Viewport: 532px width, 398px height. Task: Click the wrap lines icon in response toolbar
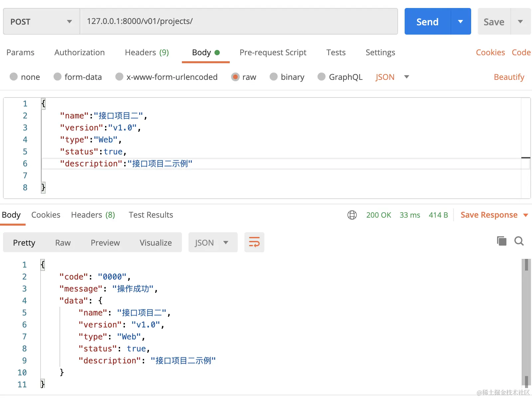[254, 242]
